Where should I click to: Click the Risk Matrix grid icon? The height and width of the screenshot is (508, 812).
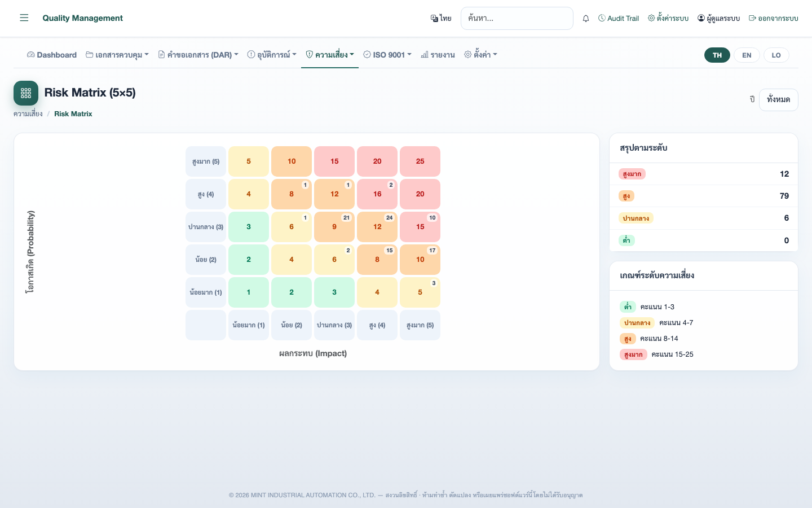pyautogui.click(x=26, y=93)
